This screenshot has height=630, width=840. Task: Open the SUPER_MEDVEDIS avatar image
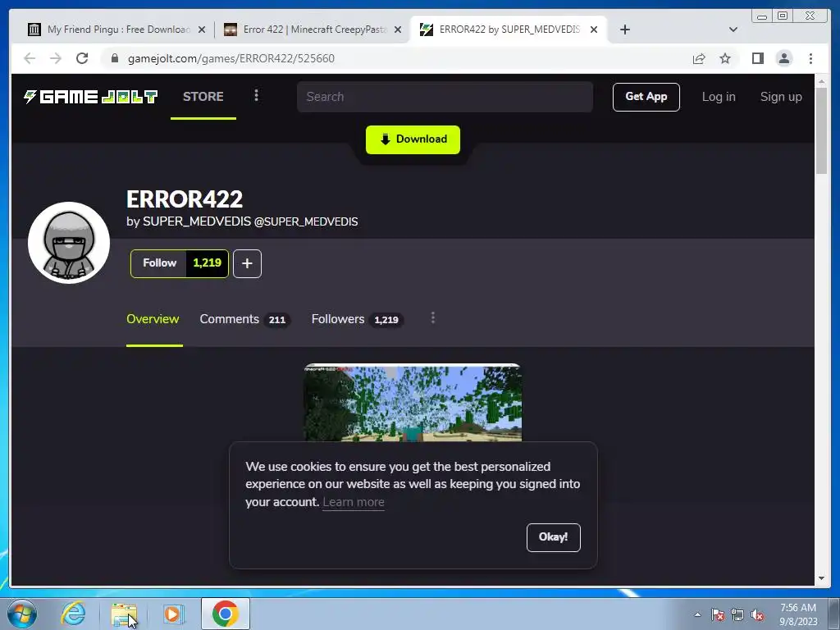pos(69,243)
